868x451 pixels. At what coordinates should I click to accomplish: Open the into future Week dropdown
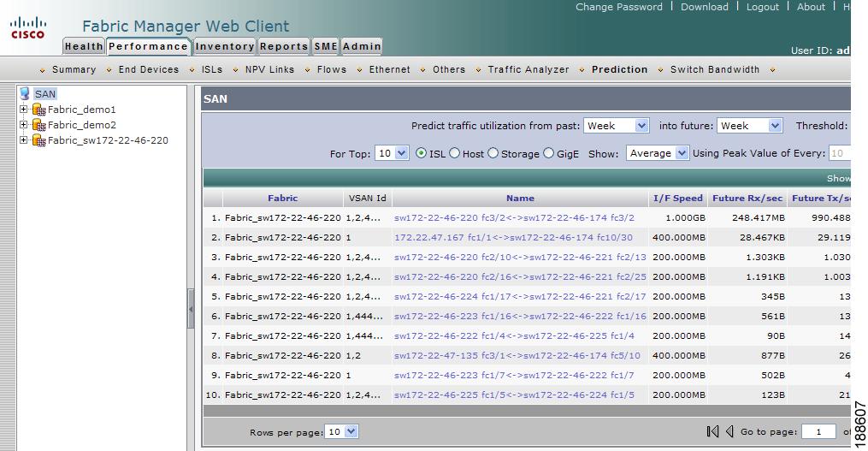[749, 126]
